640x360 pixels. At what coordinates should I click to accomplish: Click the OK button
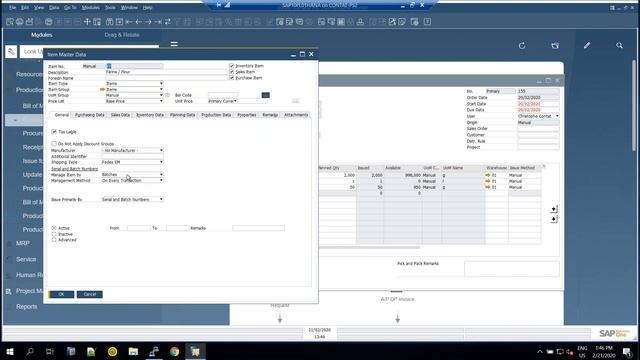[61, 294]
